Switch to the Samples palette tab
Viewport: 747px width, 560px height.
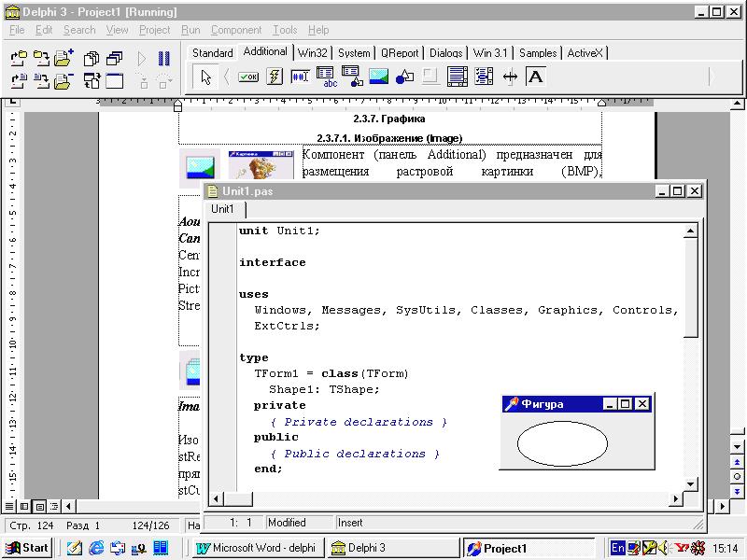coord(538,53)
